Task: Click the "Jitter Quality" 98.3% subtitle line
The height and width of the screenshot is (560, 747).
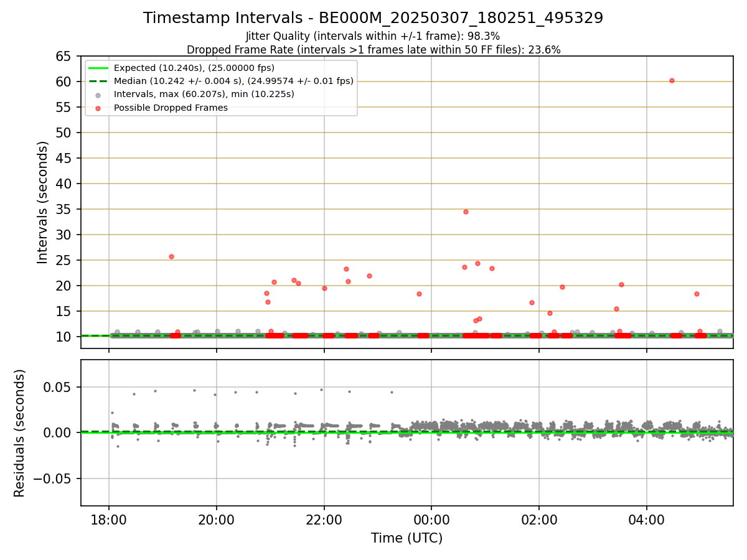Action: pyautogui.click(x=373, y=37)
